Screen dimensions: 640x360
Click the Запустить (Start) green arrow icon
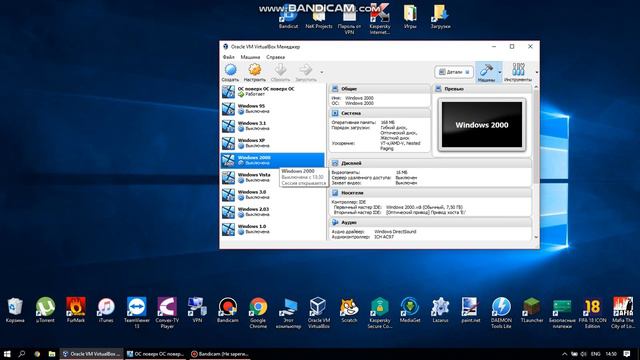[x=306, y=72]
